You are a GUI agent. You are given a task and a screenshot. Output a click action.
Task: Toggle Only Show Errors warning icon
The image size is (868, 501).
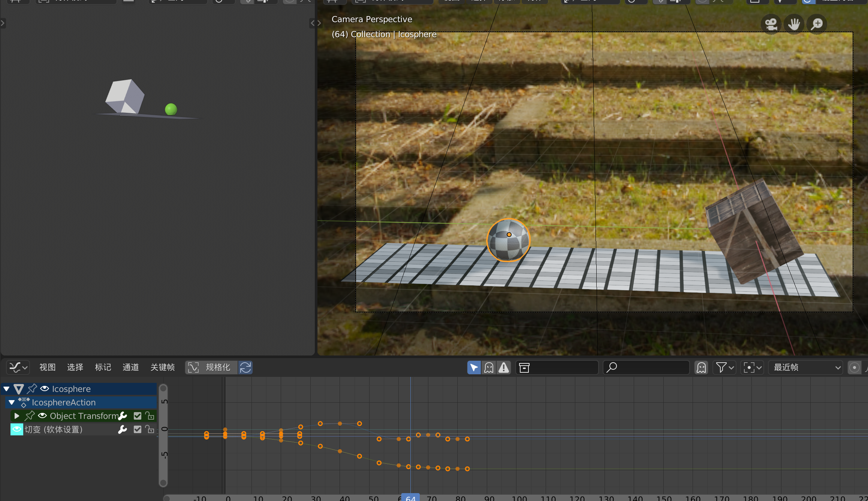point(504,367)
